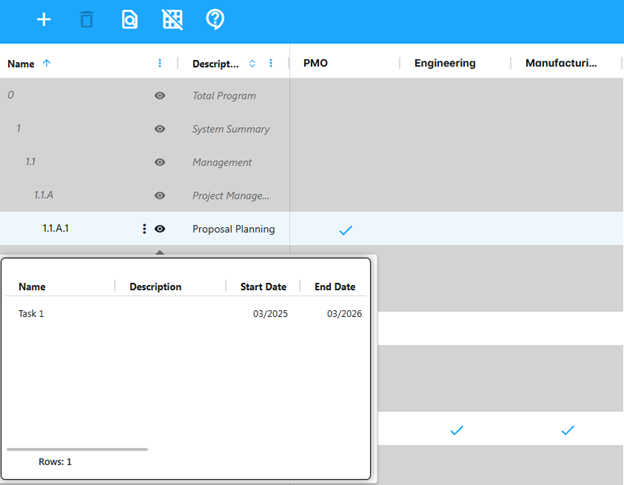
Task: Toggle eye visibility for row 1.1.A.1
Action: coord(160,229)
